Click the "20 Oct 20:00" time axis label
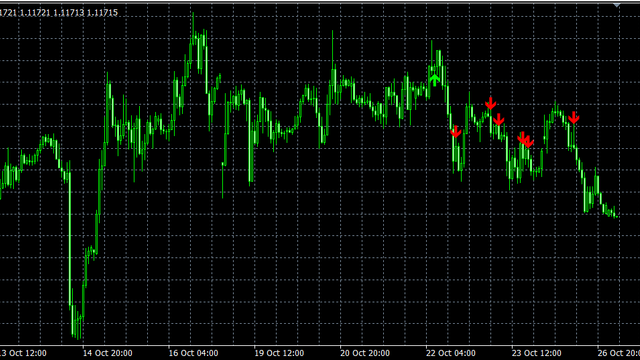 coord(365,353)
